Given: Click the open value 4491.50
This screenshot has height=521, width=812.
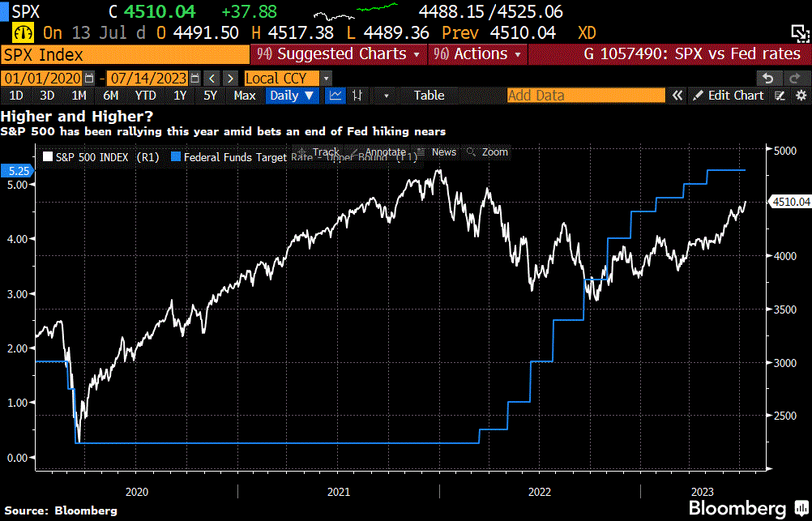Looking at the screenshot, I should pos(206,33).
